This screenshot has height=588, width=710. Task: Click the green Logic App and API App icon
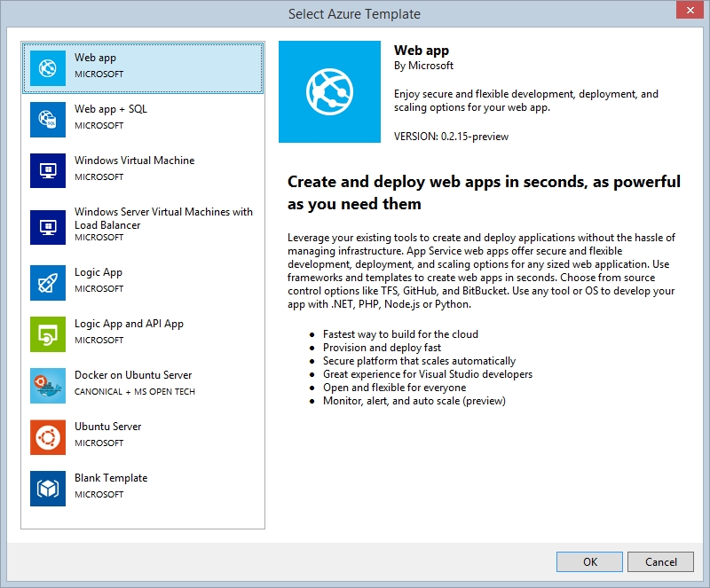coord(48,334)
